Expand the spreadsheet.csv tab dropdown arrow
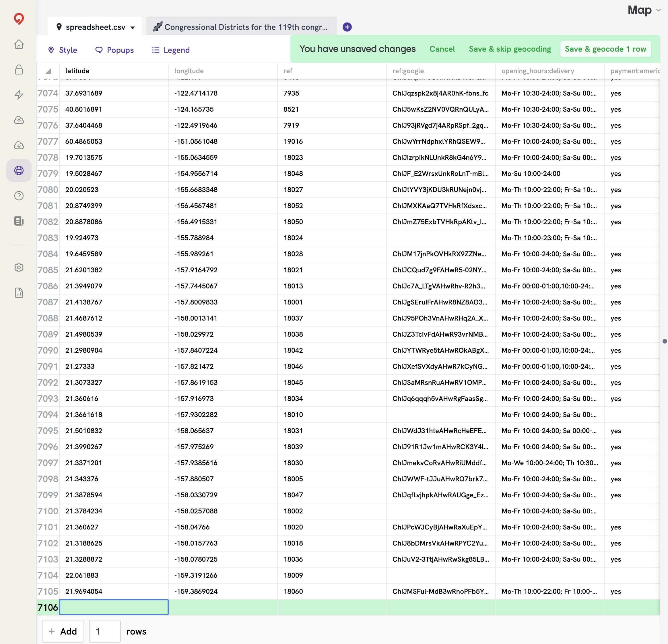This screenshot has height=644, width=668. click(x=133, y=28)
